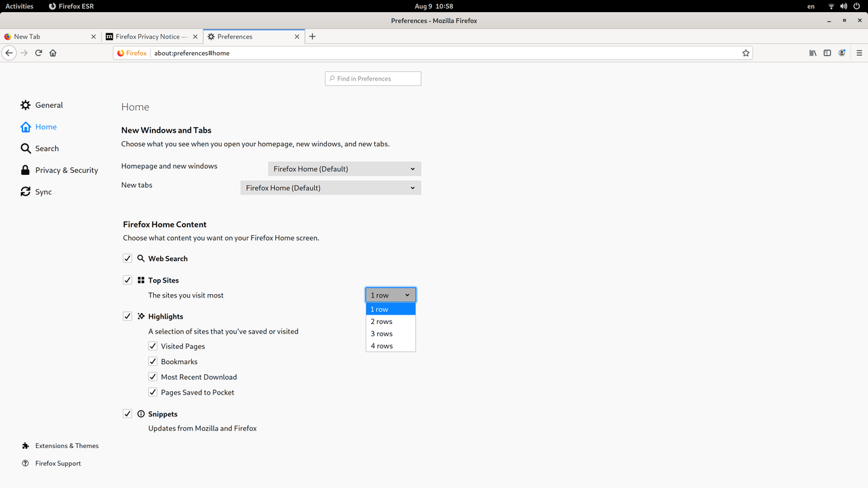Close the Firefox Privacy Notice tab
Viewport: 868px width, 488px height.
coord(195,37)
